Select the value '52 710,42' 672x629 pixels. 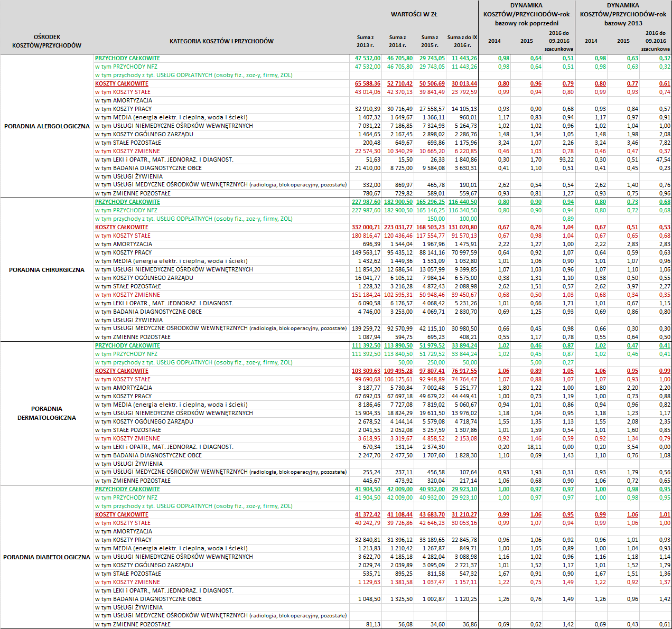(399, 83)
